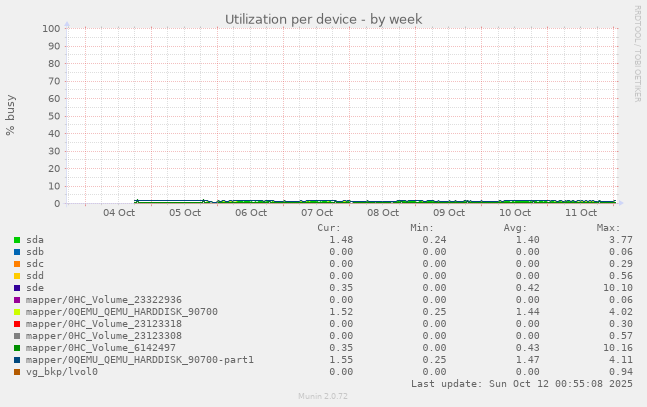
Task: Click the '11 Oct' x-axis date label
Action: [581, 213]
